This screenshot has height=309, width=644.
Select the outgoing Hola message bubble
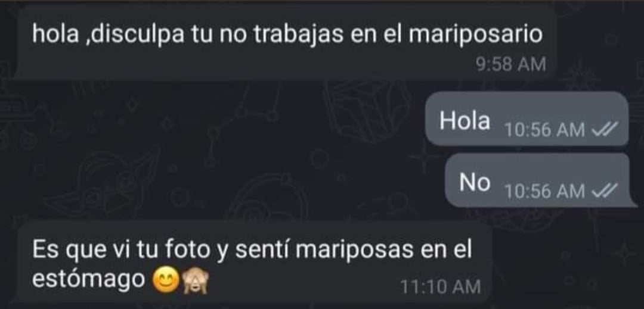[527, 119]
